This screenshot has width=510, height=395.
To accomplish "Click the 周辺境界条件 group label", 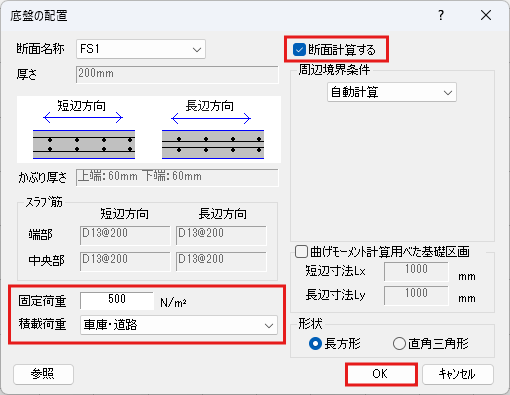I will 334,70.
